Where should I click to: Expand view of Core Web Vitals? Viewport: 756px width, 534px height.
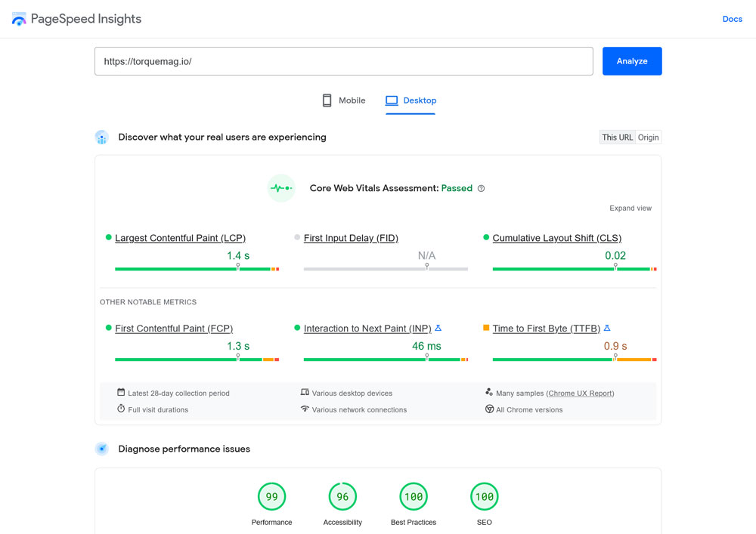(631, 208)
